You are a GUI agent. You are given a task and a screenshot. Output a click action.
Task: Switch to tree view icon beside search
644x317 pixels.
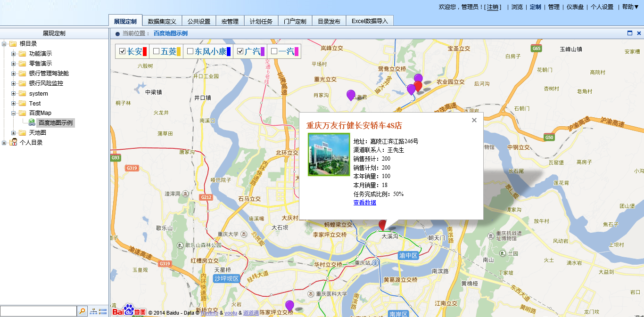93,311
